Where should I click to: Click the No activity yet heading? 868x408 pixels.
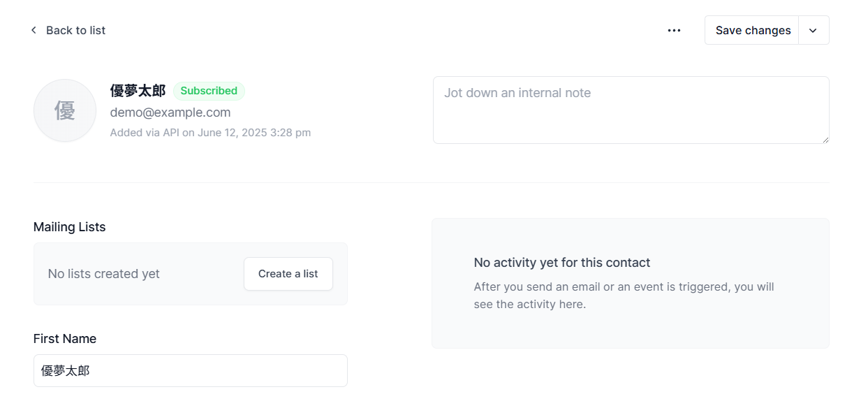coord(561,263)
